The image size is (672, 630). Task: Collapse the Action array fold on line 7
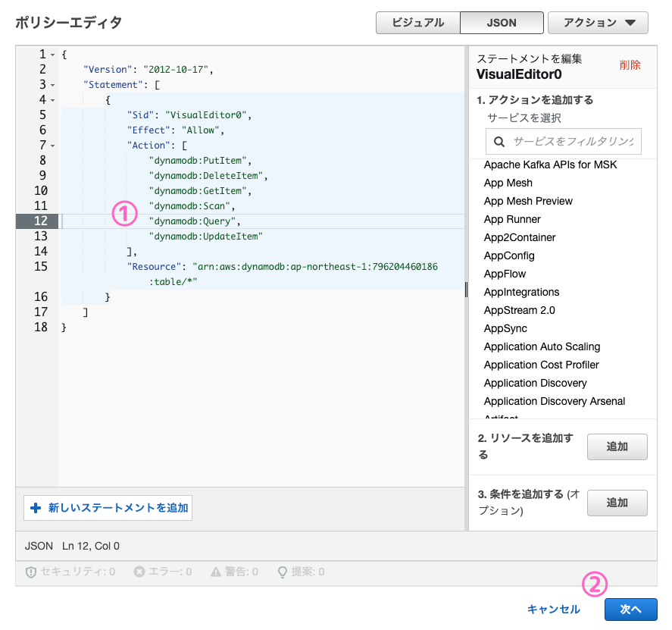point(53,146)
